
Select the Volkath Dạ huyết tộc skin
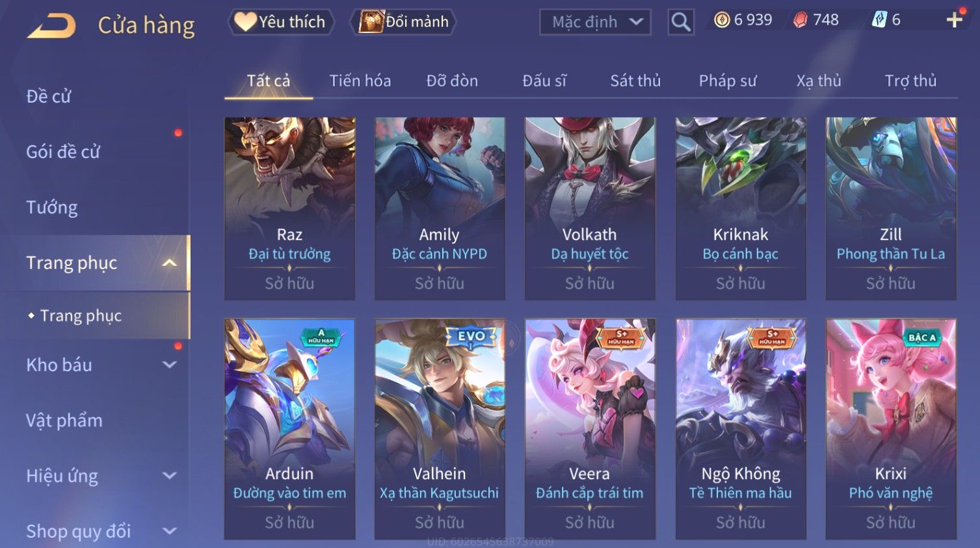pyautogui.click(x=590, y=209)
